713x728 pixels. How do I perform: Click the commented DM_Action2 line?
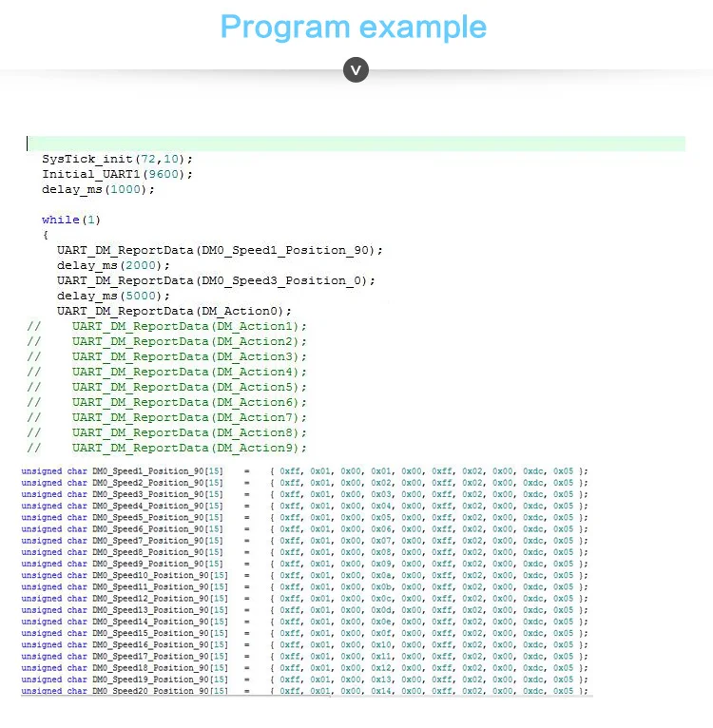pos(166,342)
